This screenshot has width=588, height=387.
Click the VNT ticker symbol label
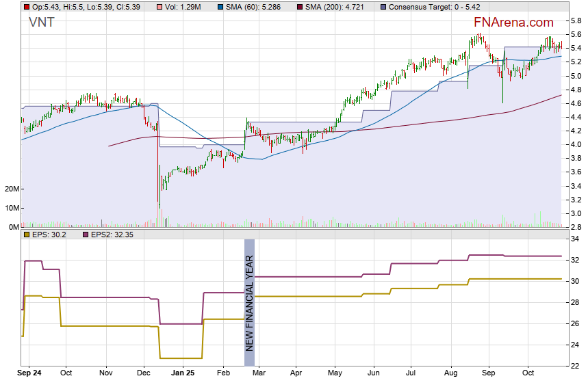tap(42, 22)
